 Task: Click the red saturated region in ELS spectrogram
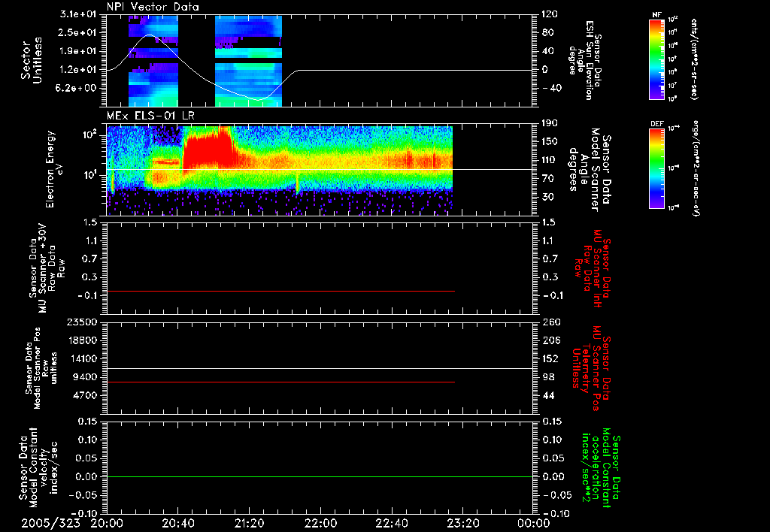tap(208, 150)
